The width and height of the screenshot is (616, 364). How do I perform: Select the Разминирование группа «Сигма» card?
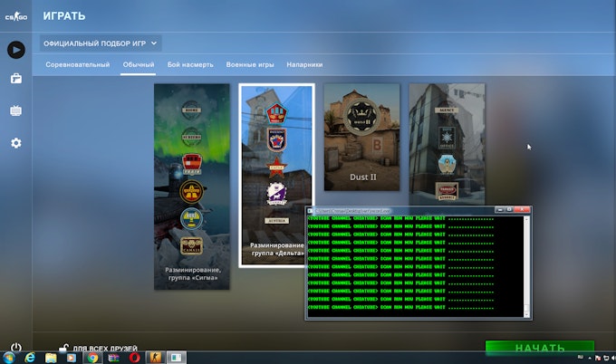click(x=192, y=187)
